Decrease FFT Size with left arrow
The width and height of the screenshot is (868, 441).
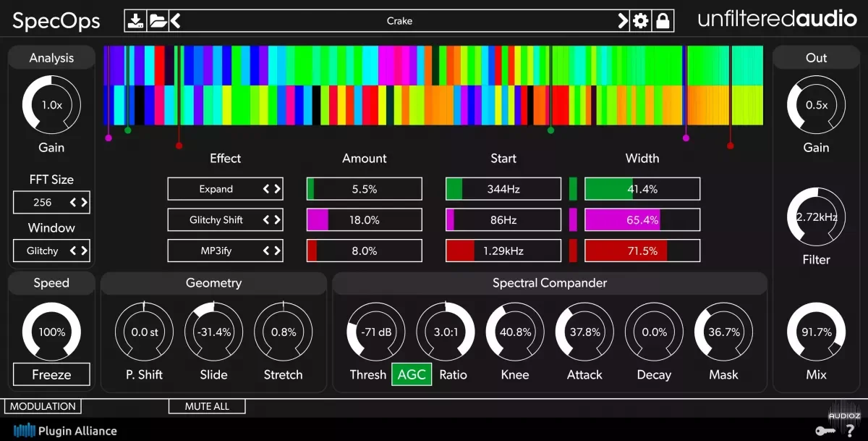point(73,202)
